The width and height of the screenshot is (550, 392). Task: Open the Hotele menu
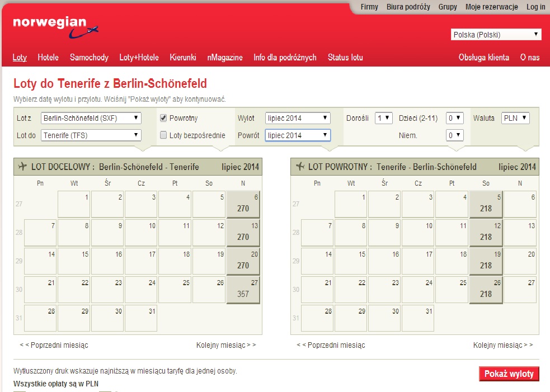[x=48, y=58]
